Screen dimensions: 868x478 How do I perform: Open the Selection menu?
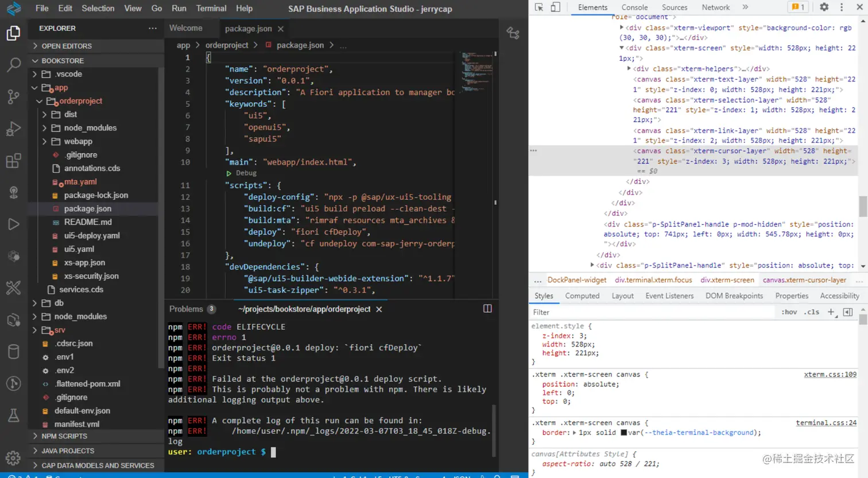pos(98,9)
